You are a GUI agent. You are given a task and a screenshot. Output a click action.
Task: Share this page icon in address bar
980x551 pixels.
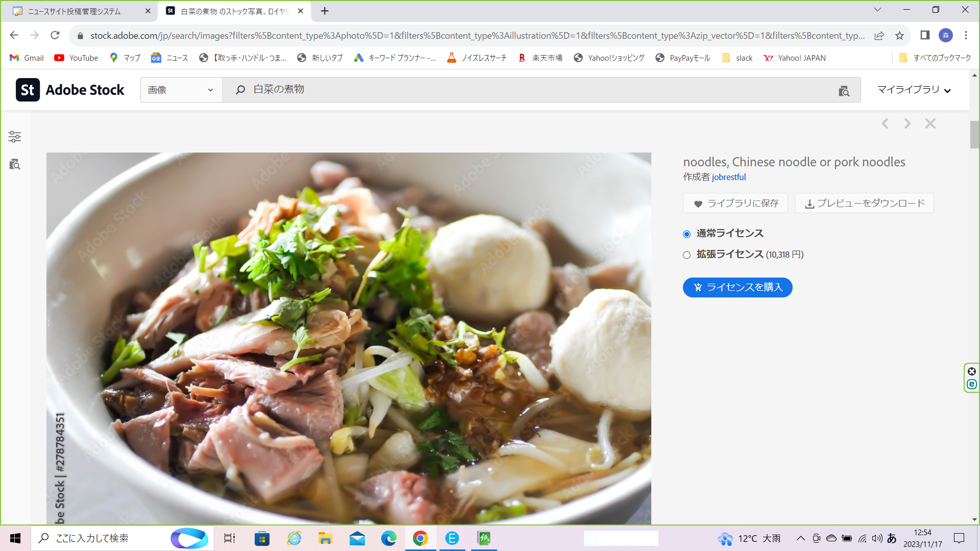pyautogui.click(x=879, y=35)
